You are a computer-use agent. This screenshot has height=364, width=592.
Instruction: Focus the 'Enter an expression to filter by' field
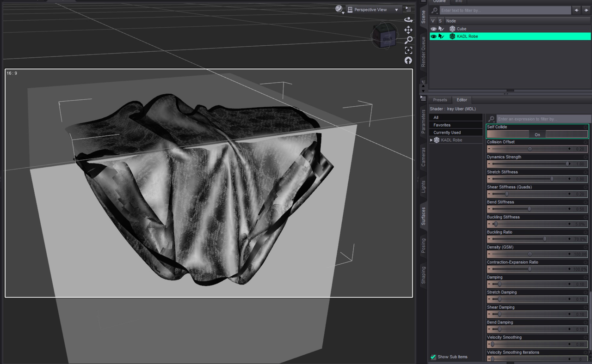(543, 119)
